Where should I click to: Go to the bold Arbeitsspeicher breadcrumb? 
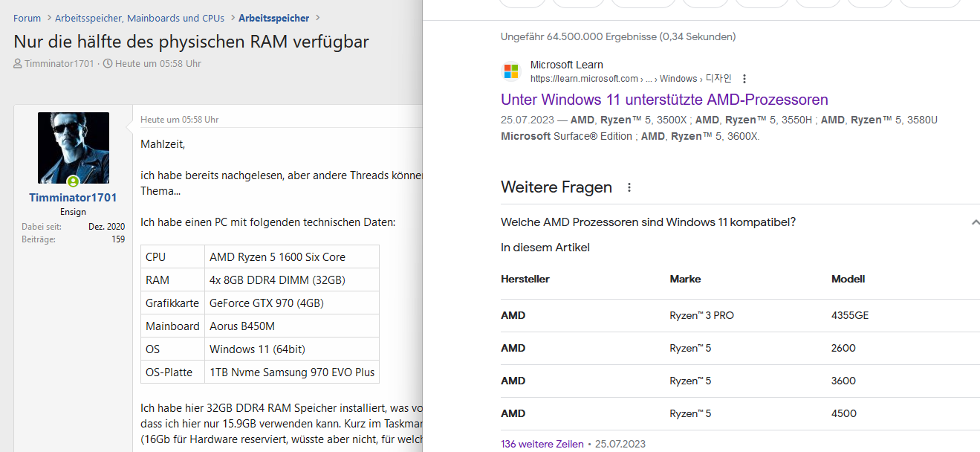coord(274,18)
